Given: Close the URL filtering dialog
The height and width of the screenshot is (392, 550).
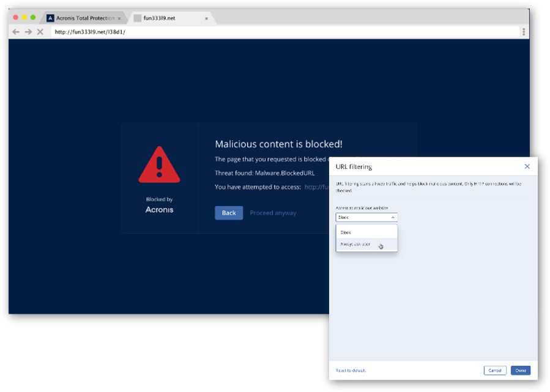Looking at the screenshot, I should pyautogui.click(x=527, y=166).
